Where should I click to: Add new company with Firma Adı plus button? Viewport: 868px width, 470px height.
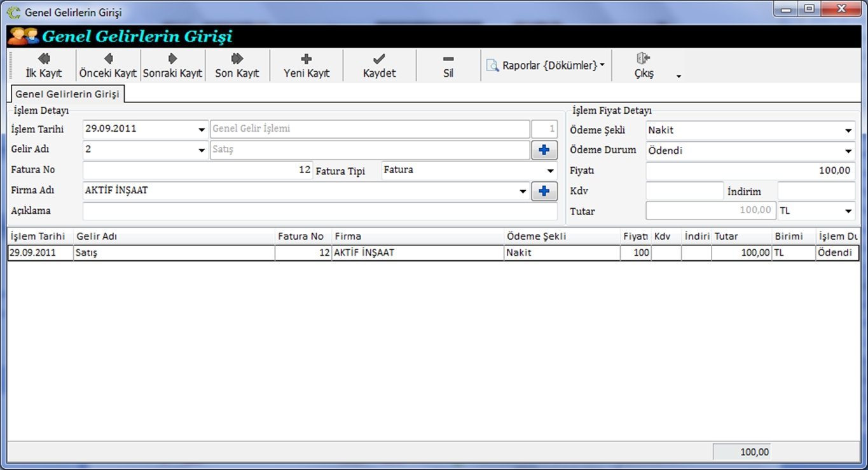point(544,191)
